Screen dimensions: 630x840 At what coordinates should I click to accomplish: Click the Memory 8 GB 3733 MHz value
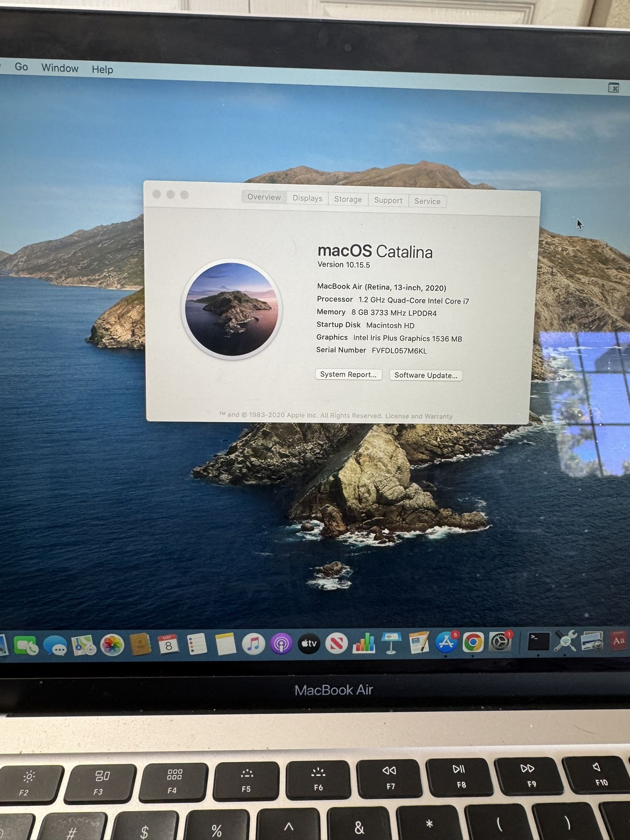pyautogui.click(x=394, y=313)
